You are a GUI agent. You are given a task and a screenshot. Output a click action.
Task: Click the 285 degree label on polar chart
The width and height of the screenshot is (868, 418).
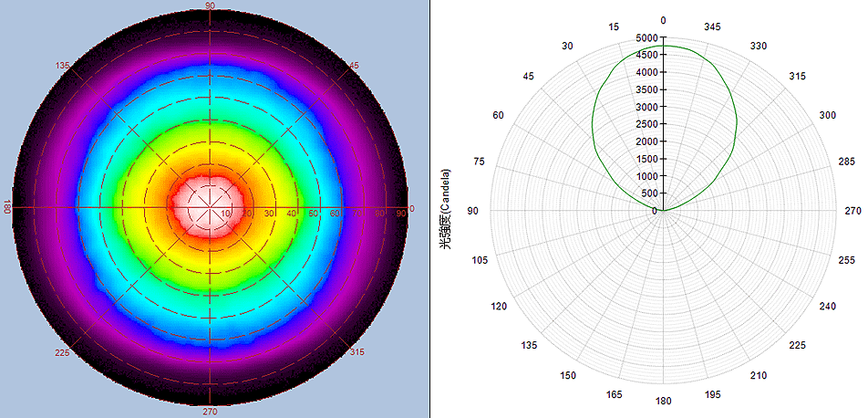click(846, 162)
